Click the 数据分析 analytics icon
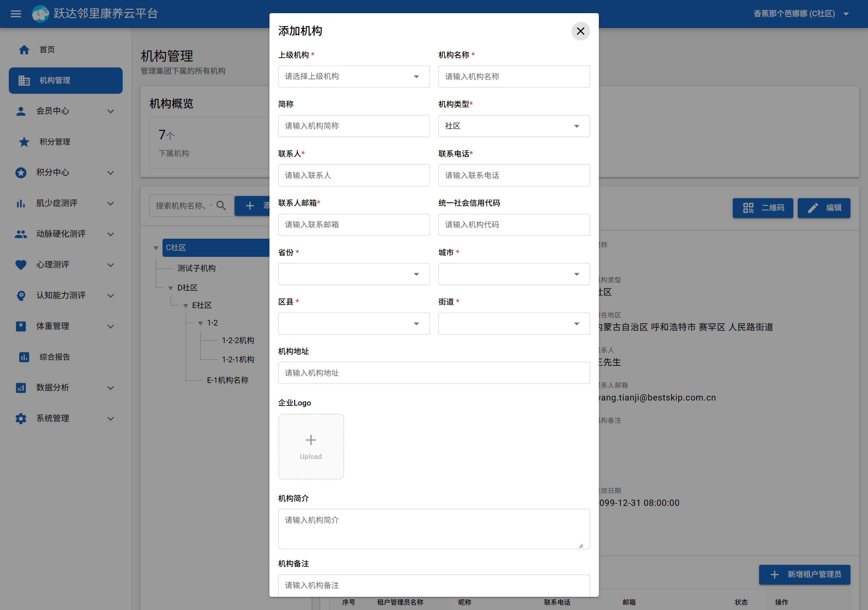This screenshot has height=610, width=868. coord(21,388)
